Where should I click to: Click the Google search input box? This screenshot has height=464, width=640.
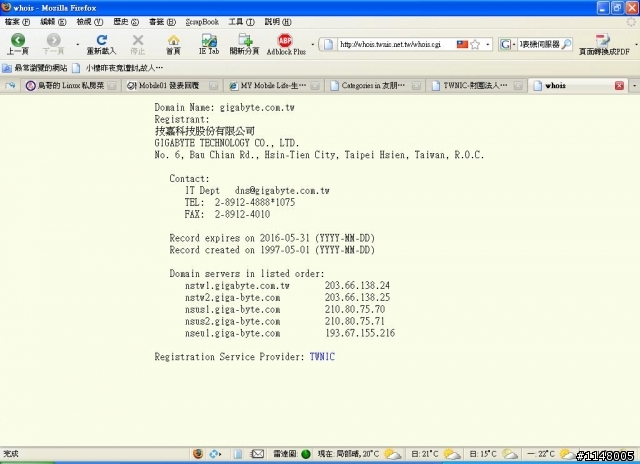539,44
